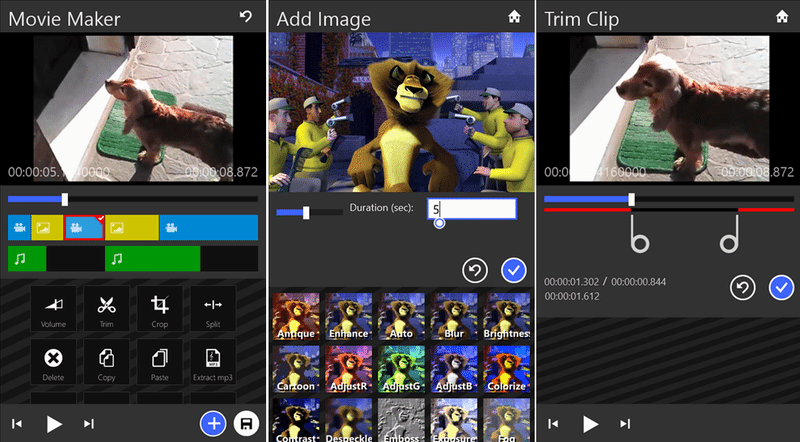
Task: Click the Split clip tool
Action: (213, 309)
